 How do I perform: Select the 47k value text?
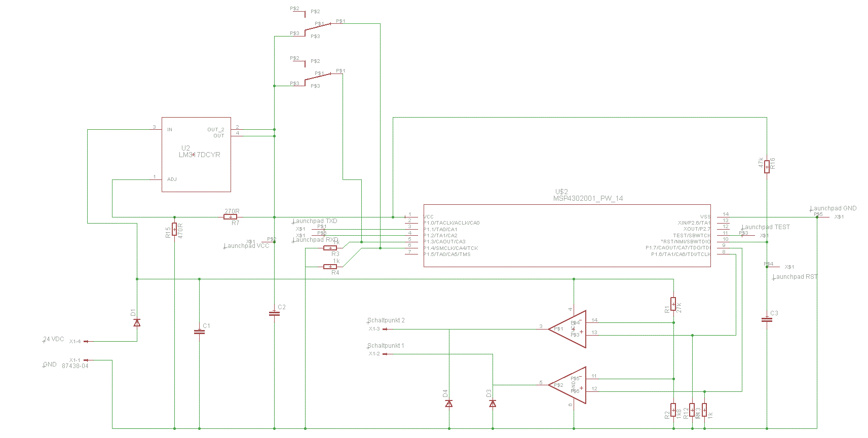tap(761, 163)
